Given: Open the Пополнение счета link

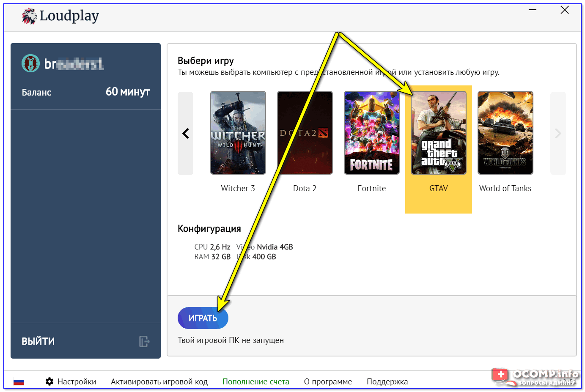Looking at the screenshot, I should click(255, 381).
